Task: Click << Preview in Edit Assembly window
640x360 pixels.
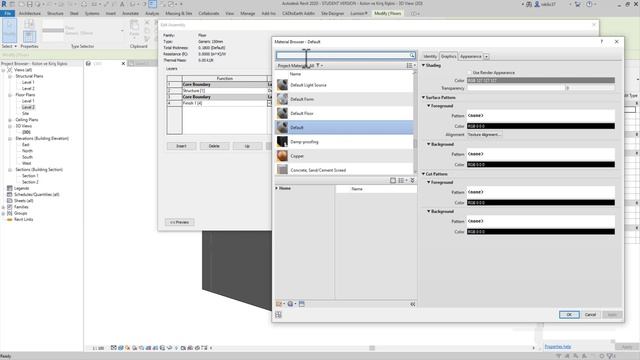Action: point(180,222)
